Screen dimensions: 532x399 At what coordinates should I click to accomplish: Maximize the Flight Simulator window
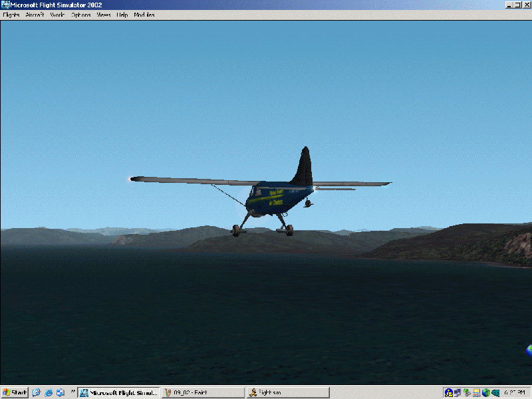517,5
